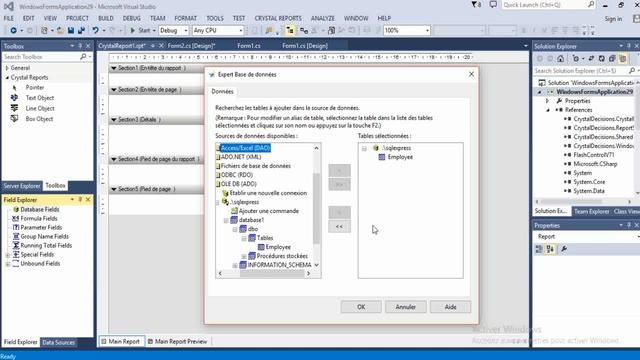The width and height of the screenshot is (640, 360).
Task: Collapse the database1 node
Action: 226,220
